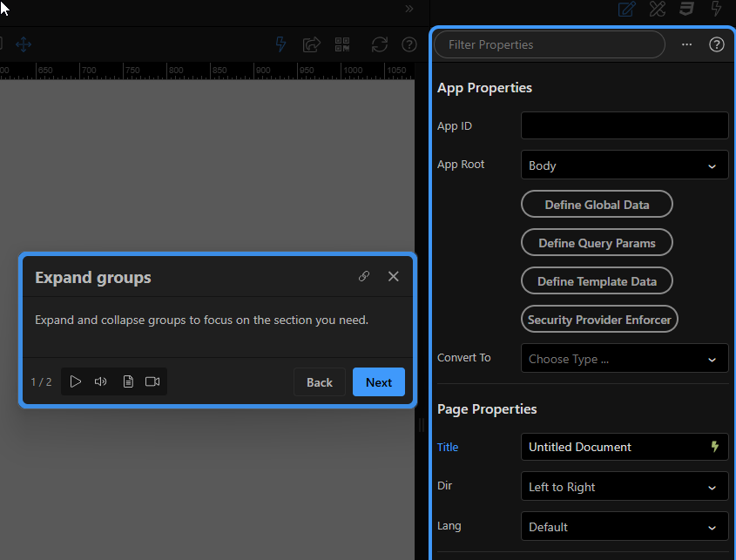
Task: Click the panel splitter handle beside canvas
Action: click(421, 425)
